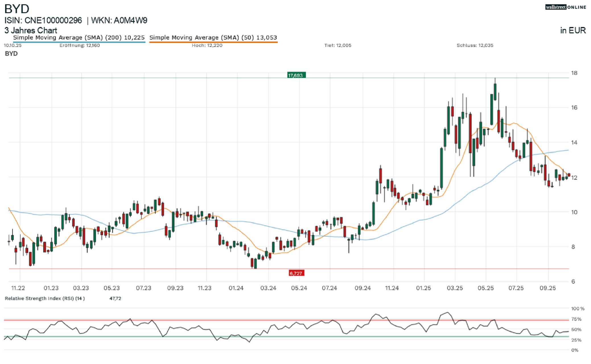Click the green 17,693 high price marker
The height and width of the screenshot is (364, 591).
pyautogui.click(x=296, y=75)
